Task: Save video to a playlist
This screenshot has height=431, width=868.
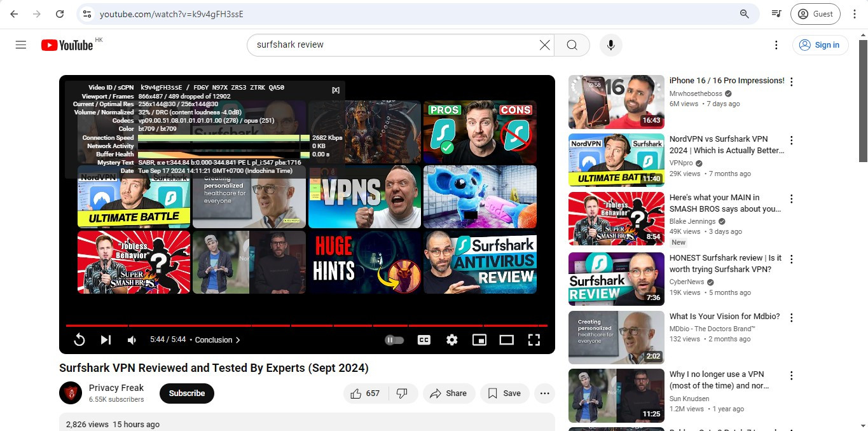Action: 504,393
